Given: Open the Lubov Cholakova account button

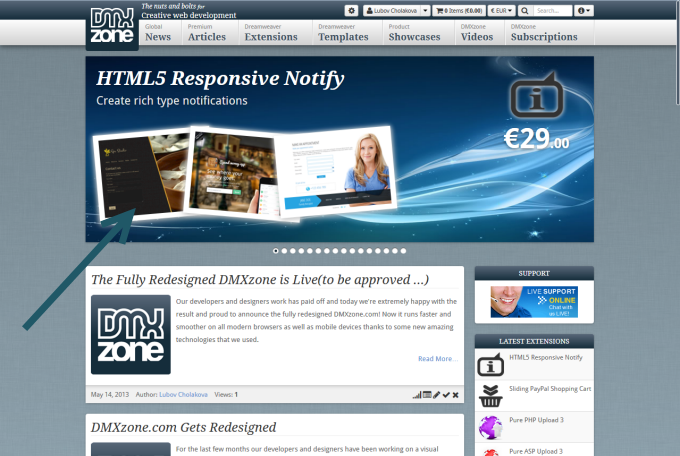Looking at the screenshot, I should 392,10.
